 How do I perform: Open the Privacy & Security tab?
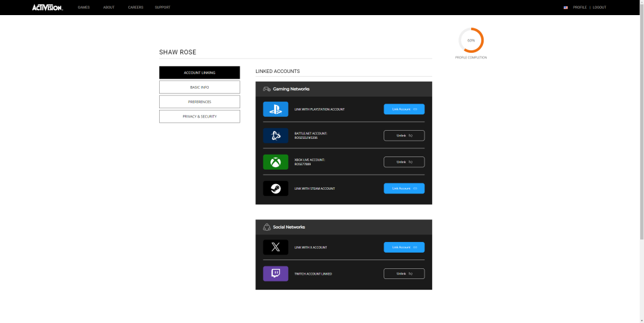click(199, 116)
